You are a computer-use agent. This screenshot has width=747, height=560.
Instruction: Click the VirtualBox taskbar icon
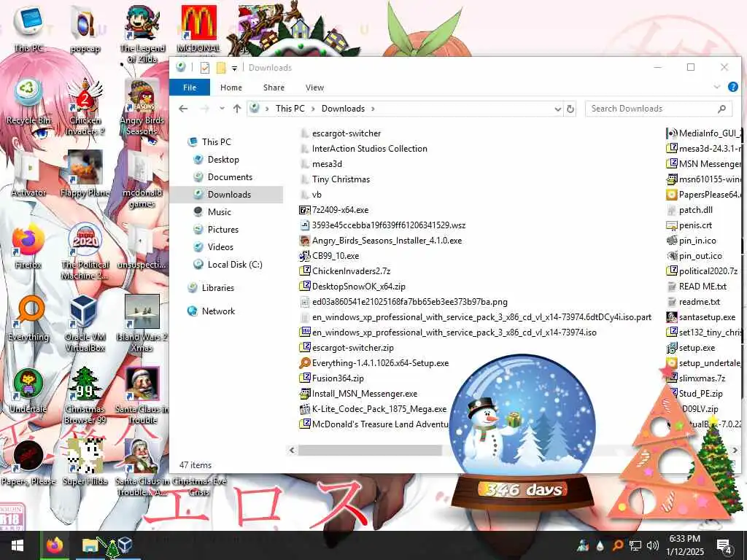pyautogui.click(x=125, y=544)
